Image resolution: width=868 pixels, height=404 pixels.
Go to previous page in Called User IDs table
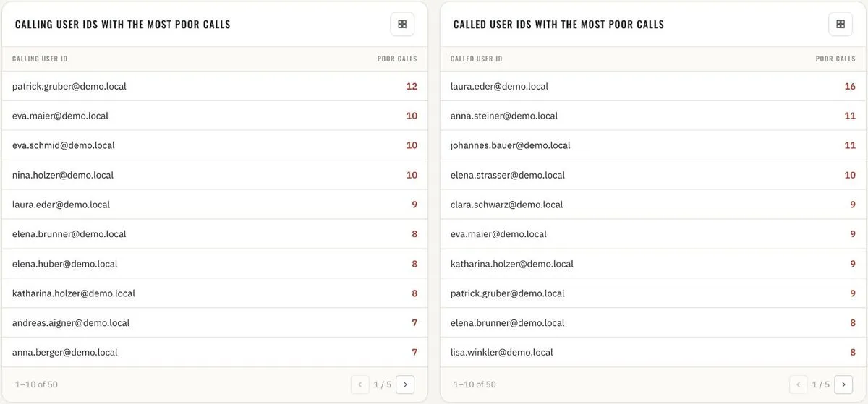tap(799, 384)
